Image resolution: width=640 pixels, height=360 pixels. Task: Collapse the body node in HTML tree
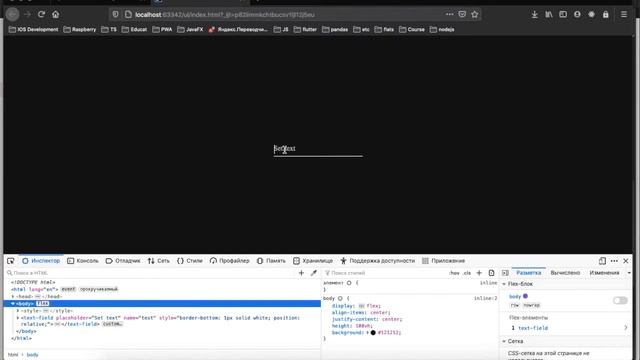pos(13,304)
